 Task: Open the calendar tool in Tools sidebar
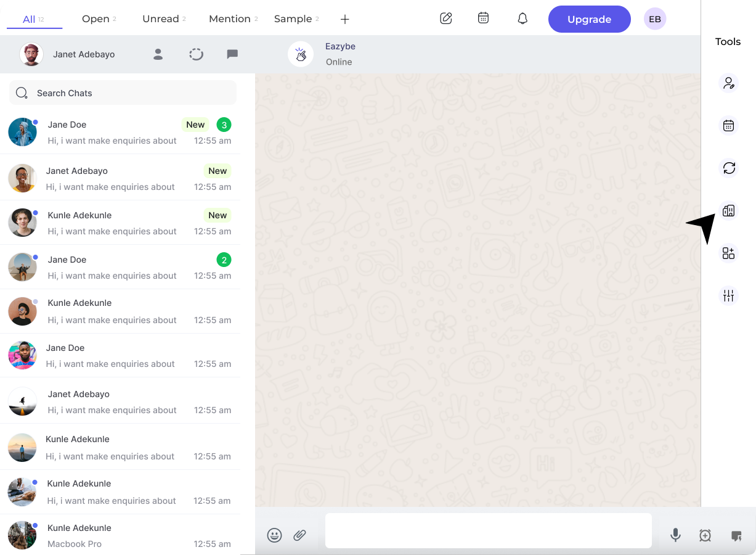pyautogui.click(x=729, y=126)
